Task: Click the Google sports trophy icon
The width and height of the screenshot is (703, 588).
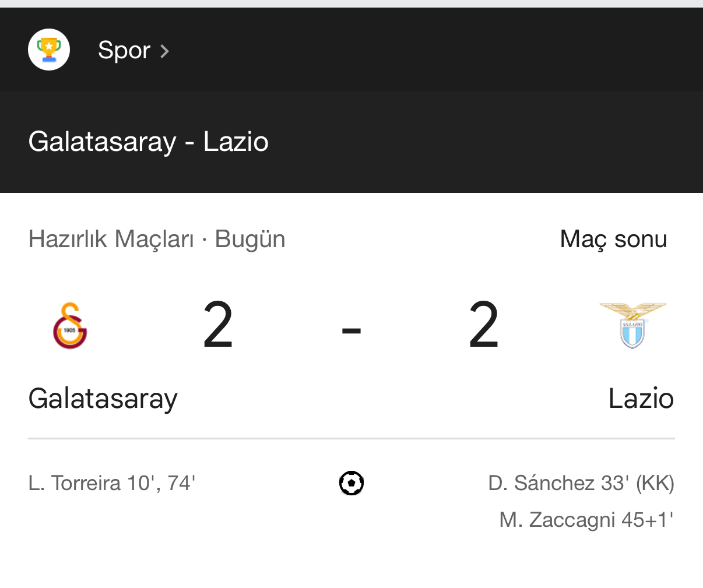Action: click(x=49, y=50)
